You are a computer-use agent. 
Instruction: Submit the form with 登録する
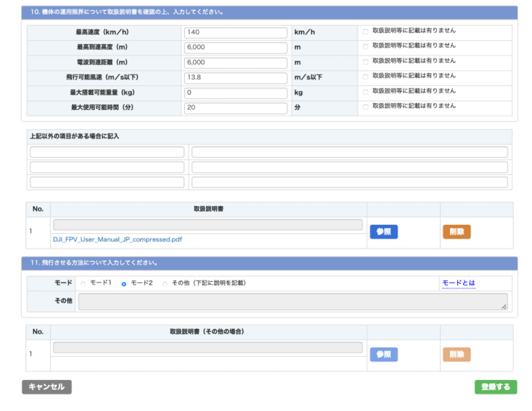click(x=495, y=387)
